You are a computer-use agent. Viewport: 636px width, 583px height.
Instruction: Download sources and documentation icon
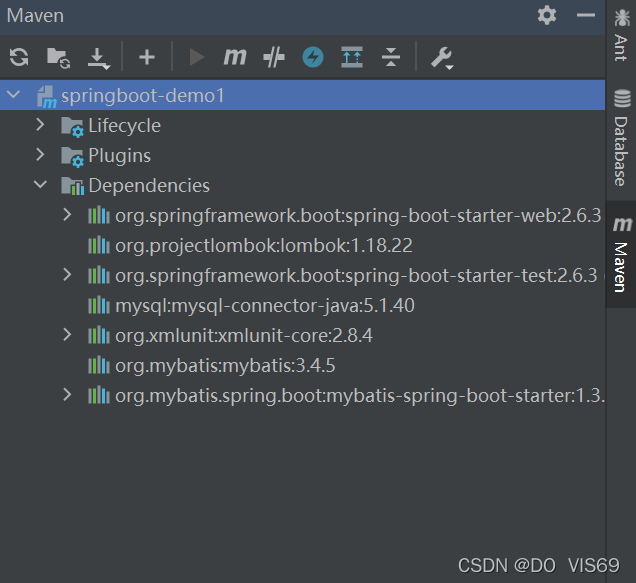[x=98, y=58]
